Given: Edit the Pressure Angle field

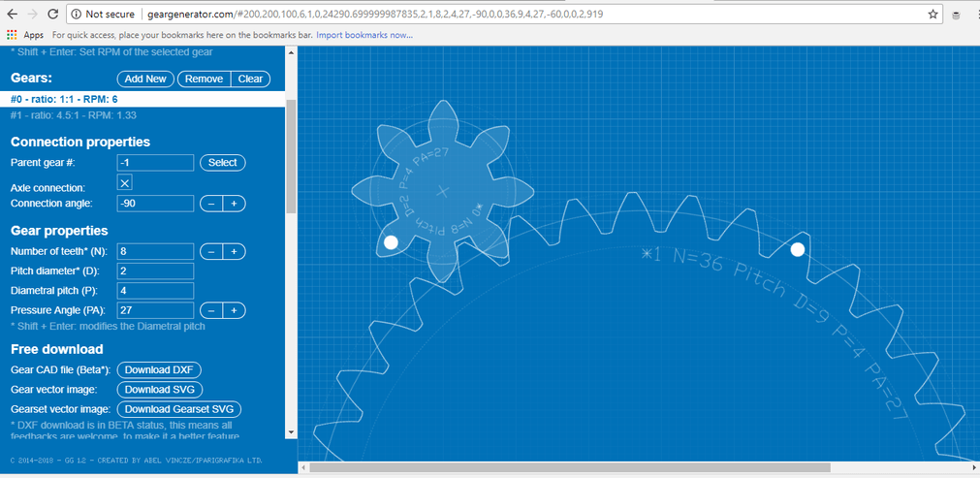Looking at the screenshot, I should (x=155, y=310).
